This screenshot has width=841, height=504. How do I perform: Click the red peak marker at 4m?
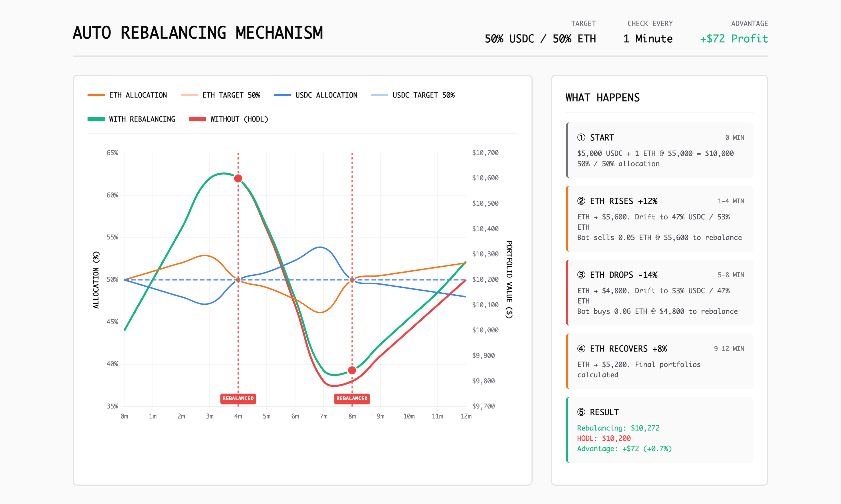[238, 179]
